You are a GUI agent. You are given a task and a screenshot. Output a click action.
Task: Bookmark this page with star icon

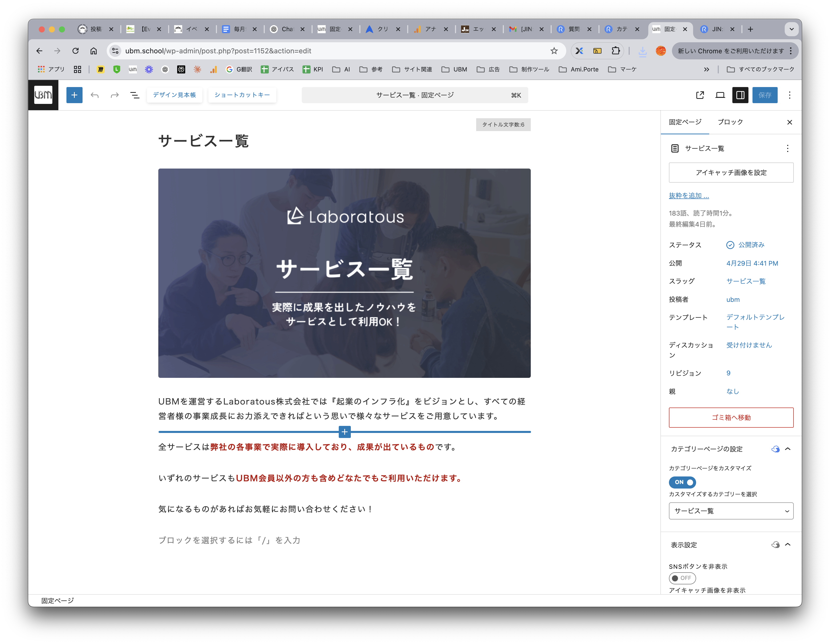click(x=554, y=51)
